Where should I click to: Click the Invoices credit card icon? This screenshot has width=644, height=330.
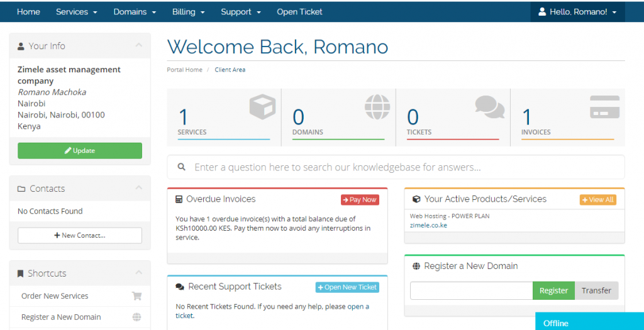coord(604,107)
